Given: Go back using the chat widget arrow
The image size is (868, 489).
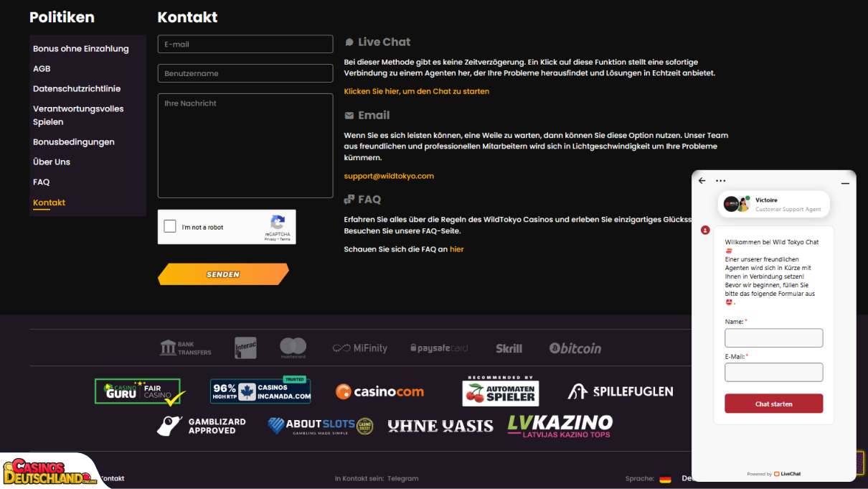Looking at the screenshot, I should click(702, 181).
